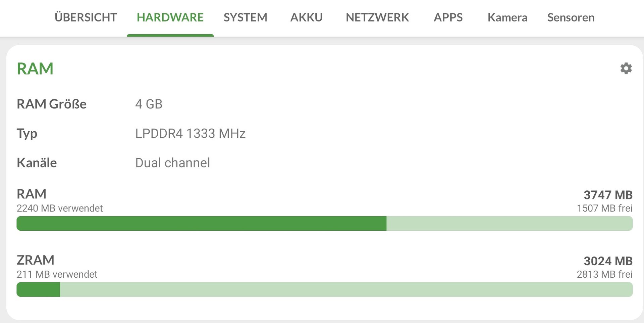This screenshot has width=644, height=323.
Task: Open the APPS tab
Action: (448, 17)
